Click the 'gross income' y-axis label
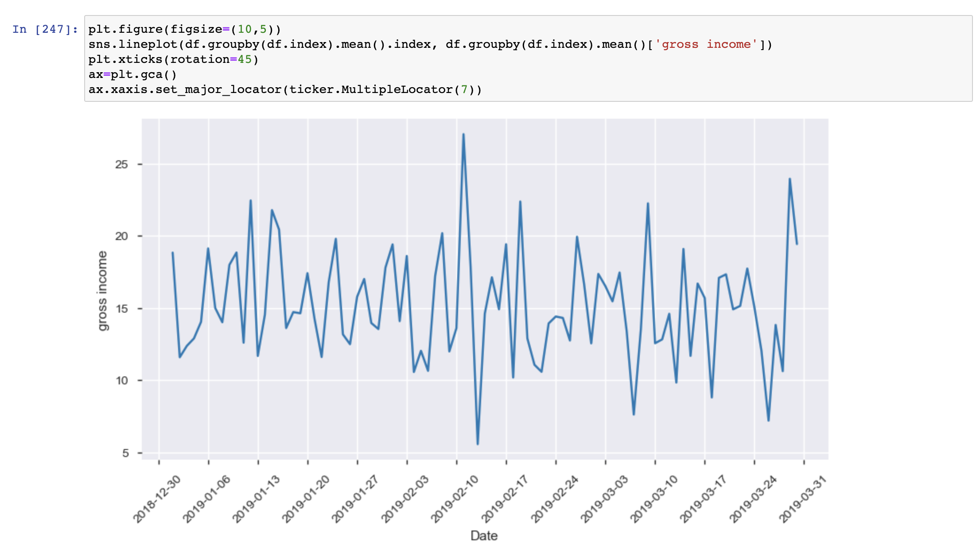This screenshot has height=550, width=980. (102, 290)
